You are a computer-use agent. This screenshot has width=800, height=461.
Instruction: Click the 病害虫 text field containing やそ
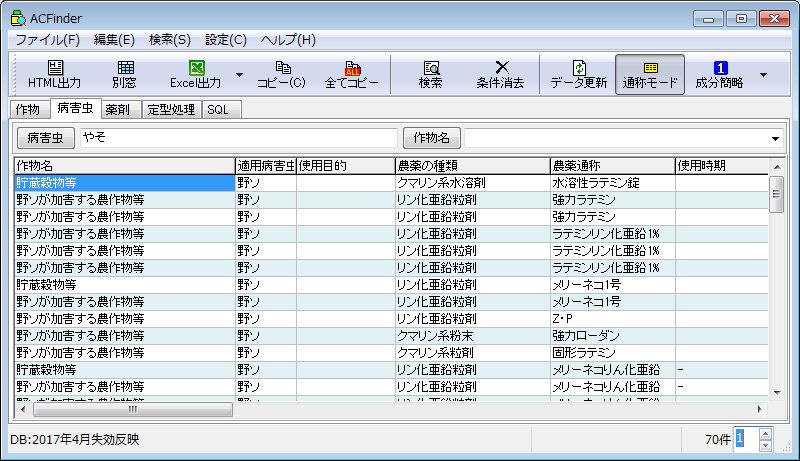(x=238, y=138)
